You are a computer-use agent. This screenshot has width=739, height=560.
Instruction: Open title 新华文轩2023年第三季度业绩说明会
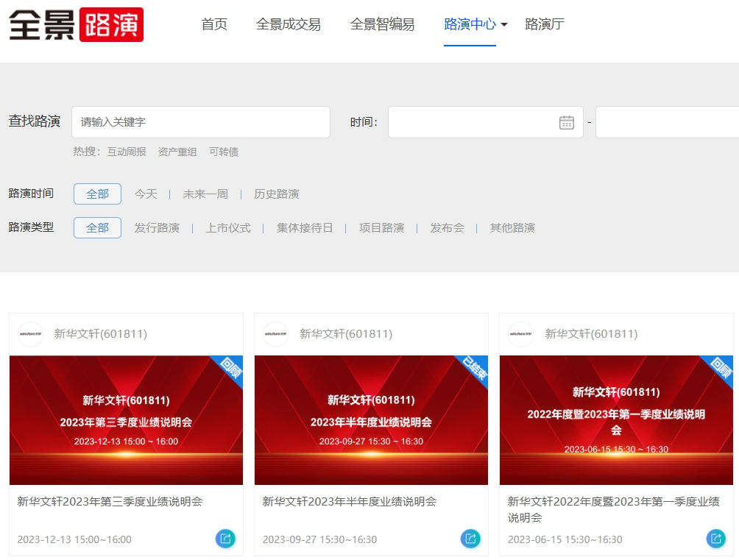(110, 502)
